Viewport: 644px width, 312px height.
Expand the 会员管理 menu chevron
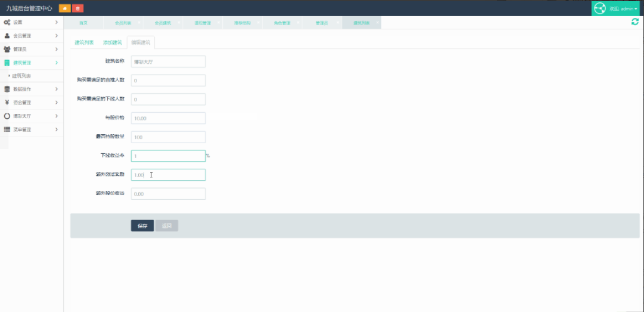click(57, 36)
